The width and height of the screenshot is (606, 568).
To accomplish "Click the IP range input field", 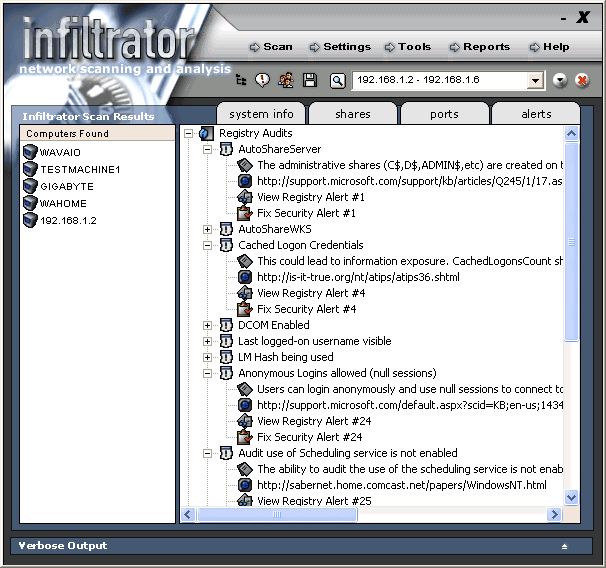I will click(x=440, y=80).
